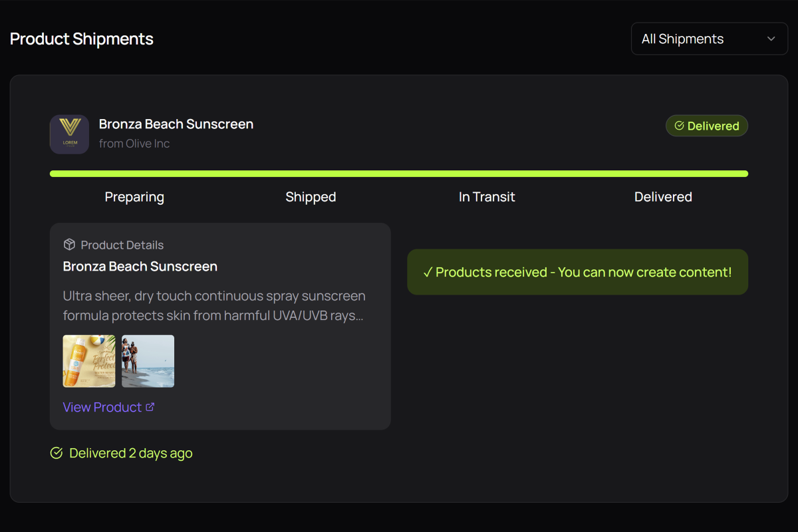The width and height of the screenshot is (798, 532).
Task: Click the Ultra sheer product description text
Action: 214,306
